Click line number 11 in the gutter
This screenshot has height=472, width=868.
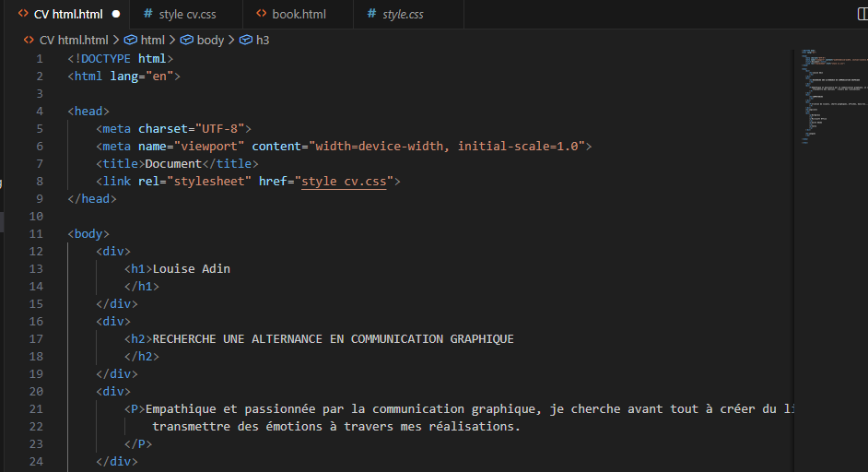click(x=37, y=234)
